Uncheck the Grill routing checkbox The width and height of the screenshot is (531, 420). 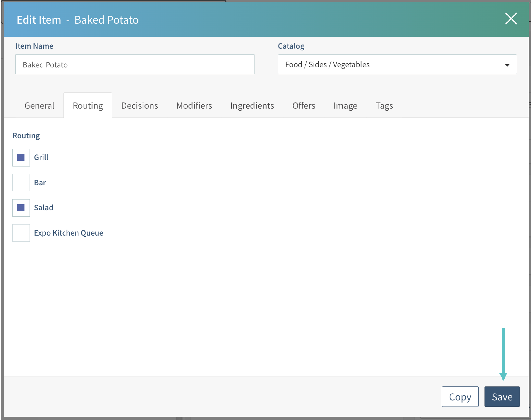click(21, 157)
